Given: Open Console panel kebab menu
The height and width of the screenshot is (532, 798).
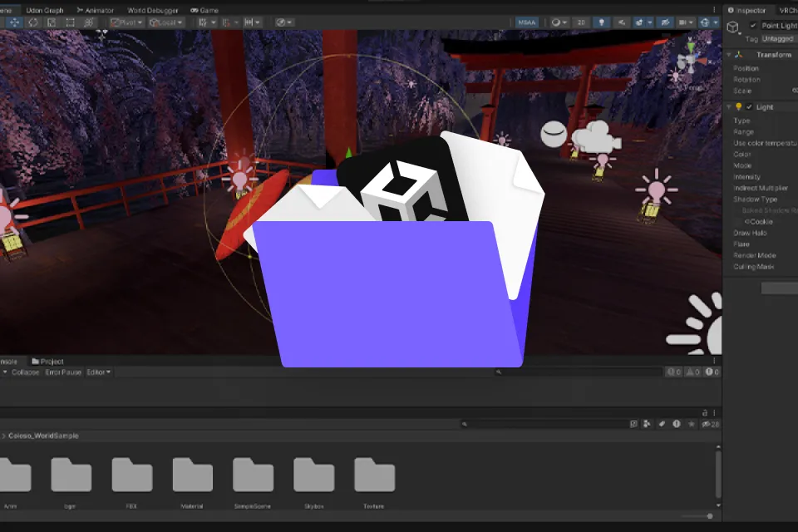Looking at the screenshot, I should point(714,361).
